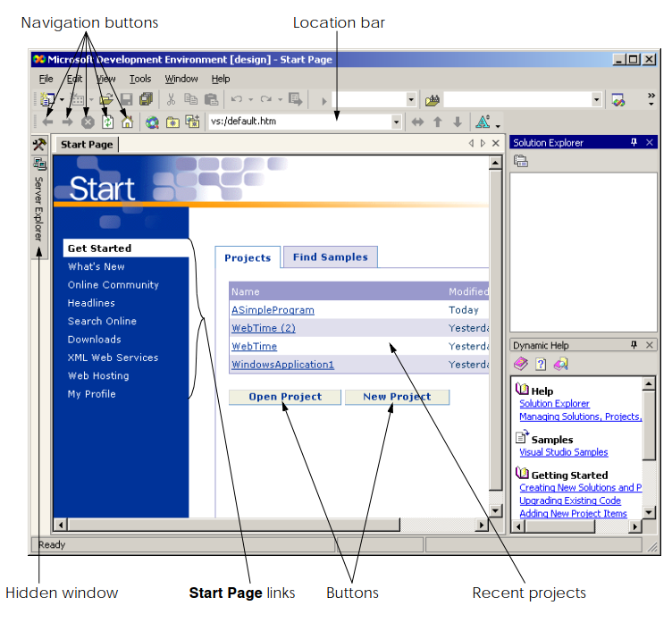Open the solution configuration combo box dropdown
This screenshot has height=631, width=672.
coord(411,100)
